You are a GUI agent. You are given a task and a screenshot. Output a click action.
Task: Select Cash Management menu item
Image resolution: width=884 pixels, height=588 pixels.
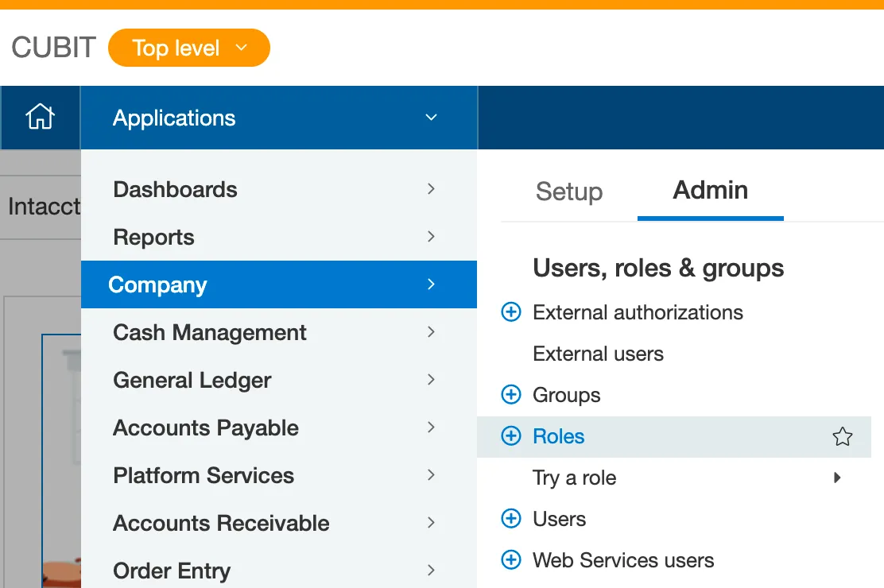279,332
